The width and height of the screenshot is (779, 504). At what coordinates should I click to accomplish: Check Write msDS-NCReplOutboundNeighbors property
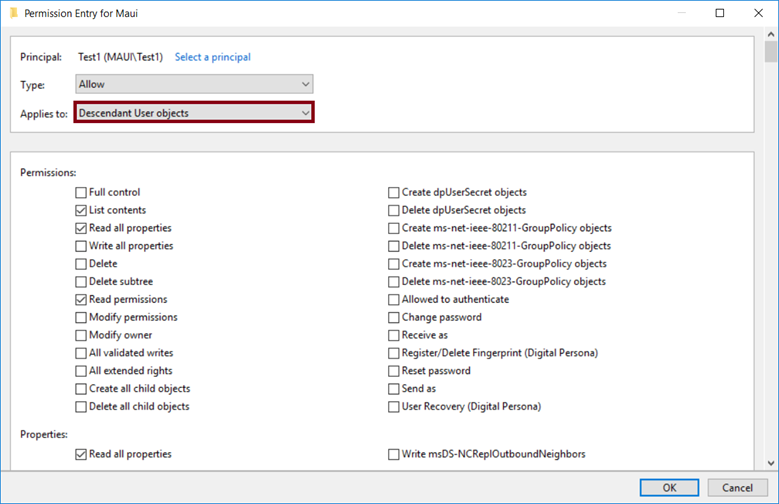pyautogui.click(x=394, y=454)
